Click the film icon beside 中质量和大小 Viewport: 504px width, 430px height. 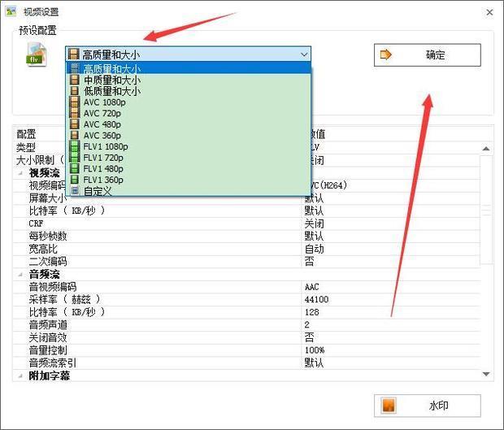click(75, 80)
